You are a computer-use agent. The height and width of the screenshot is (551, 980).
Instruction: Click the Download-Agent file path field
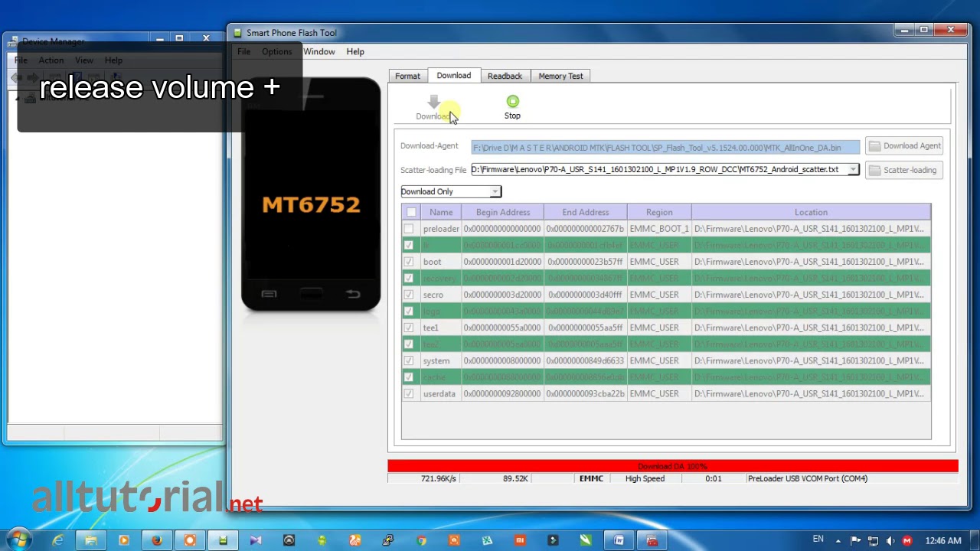pyautogui.click(x=665, y=148)
